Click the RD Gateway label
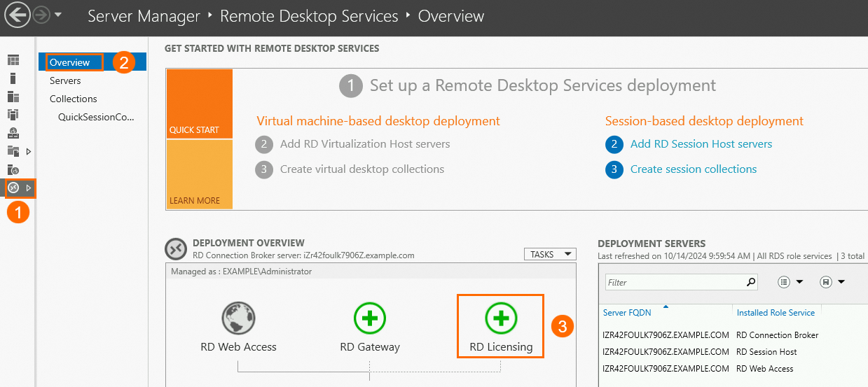The image size is (868, 387). tap(370, 346)
